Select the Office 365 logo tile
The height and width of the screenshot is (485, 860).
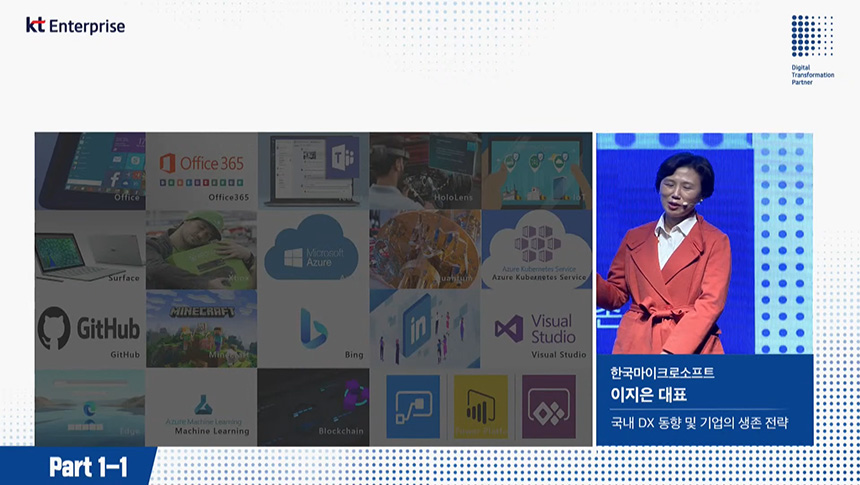[x=201, y=171]
